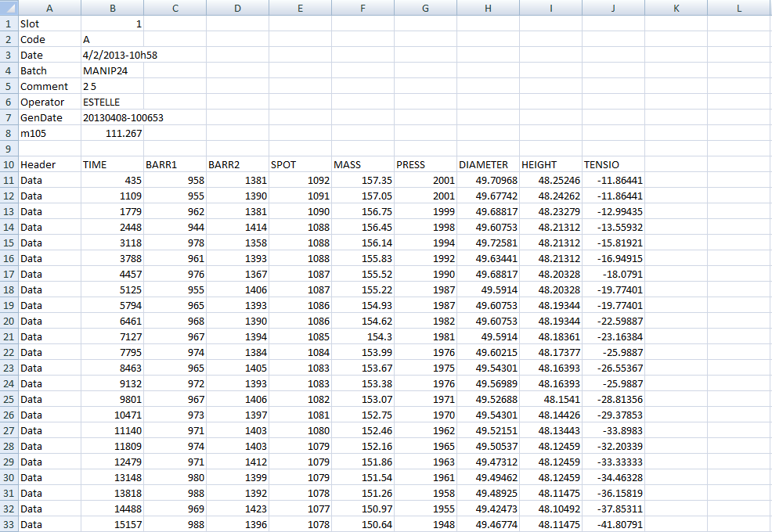
Task: Click the 'Data' cell in row 20
Action: [50, 321]
